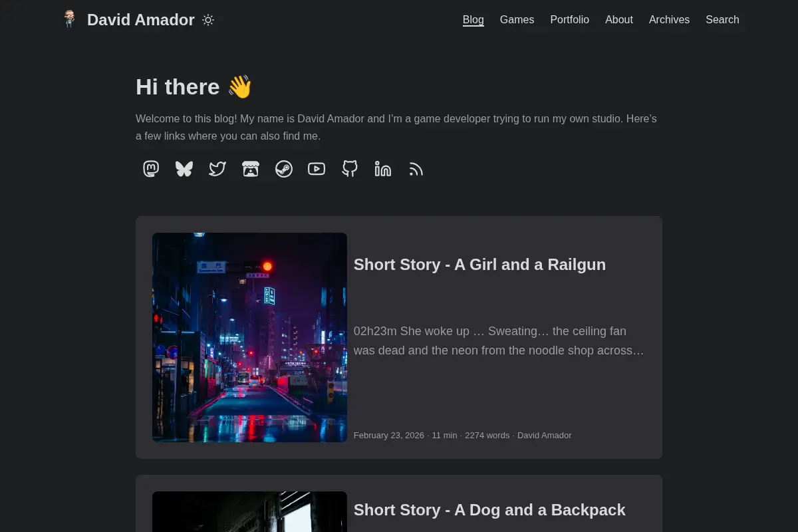Open the Games menu item
The width and height of the screenshot is (798, 532).
coord(517,20)
